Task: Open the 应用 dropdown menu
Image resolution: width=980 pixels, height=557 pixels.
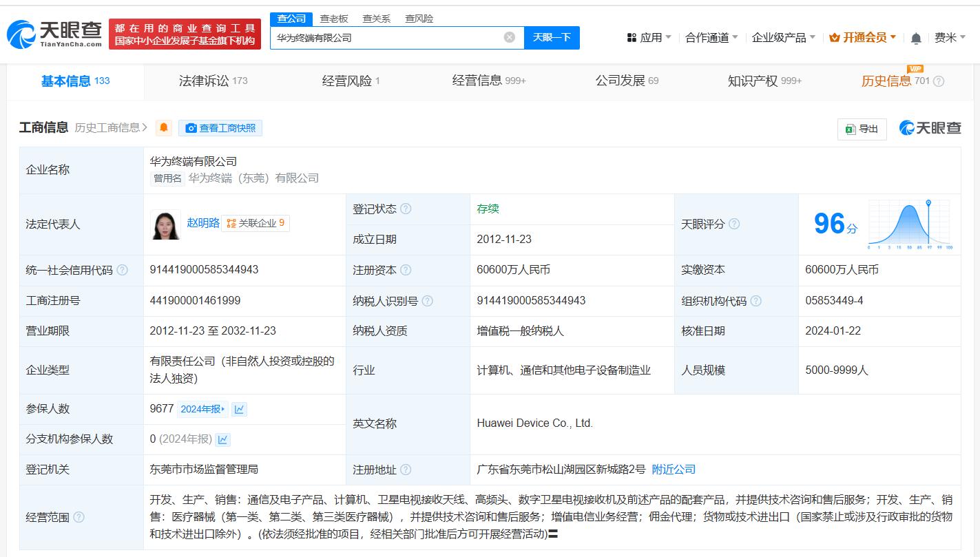Action: [x=649, y=38]
